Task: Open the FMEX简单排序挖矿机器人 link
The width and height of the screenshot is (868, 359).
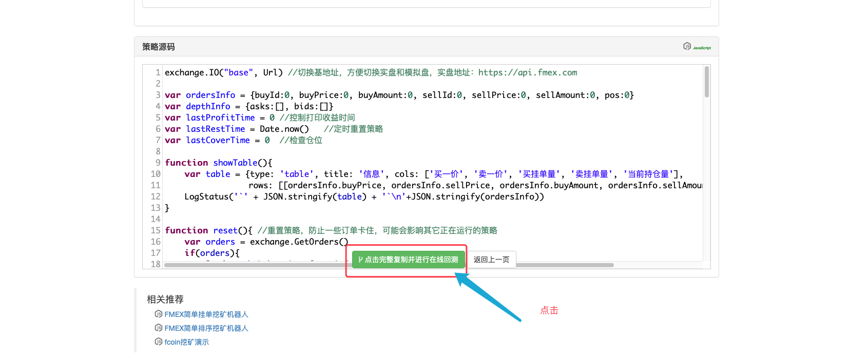Action: [x=206, y=328]
